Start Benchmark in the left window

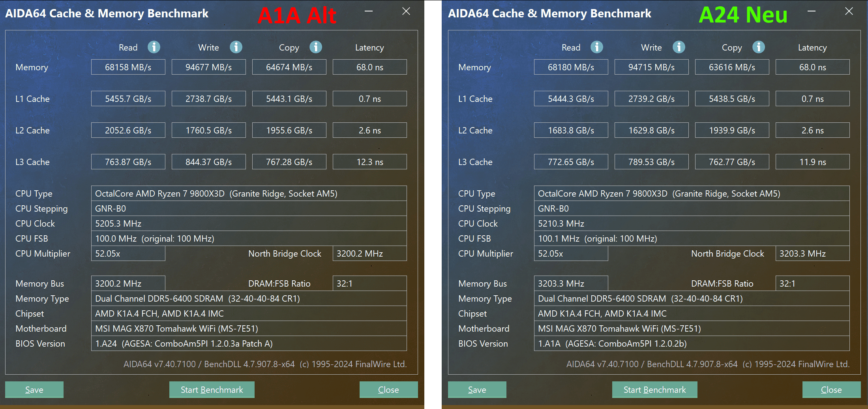click(x=212, y=390)
